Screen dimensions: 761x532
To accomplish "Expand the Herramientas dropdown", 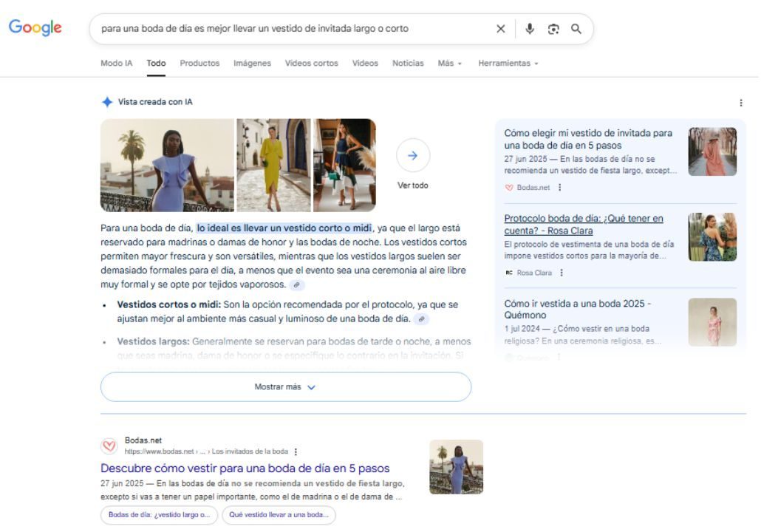I will coord(508,63).
